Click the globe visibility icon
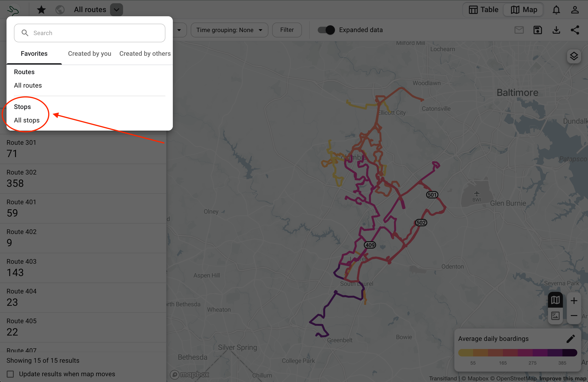588x382 pixels. point(60,10)
